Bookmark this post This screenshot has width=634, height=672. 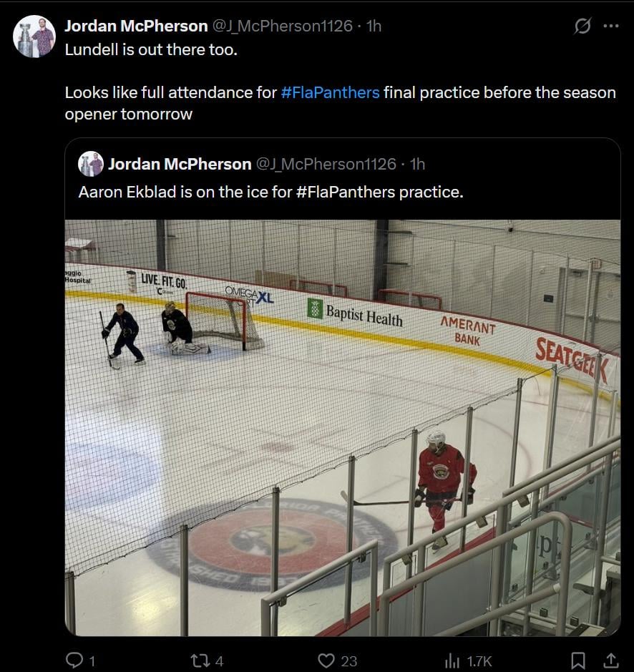point(578,661)
